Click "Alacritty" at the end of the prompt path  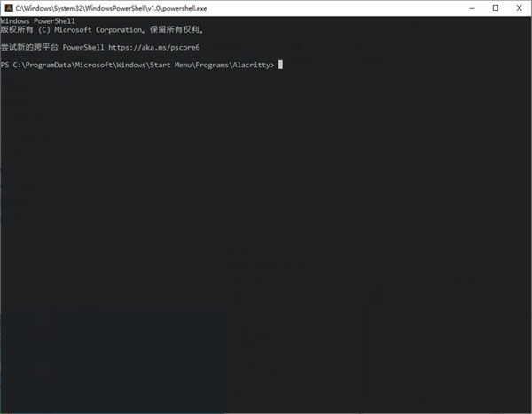coord(254,64)
